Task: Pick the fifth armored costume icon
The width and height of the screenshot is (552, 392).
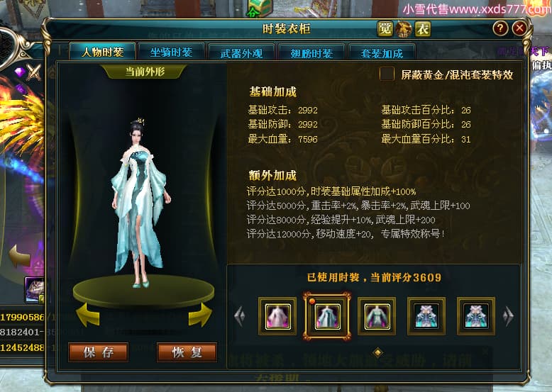Action: pos(476,316)
